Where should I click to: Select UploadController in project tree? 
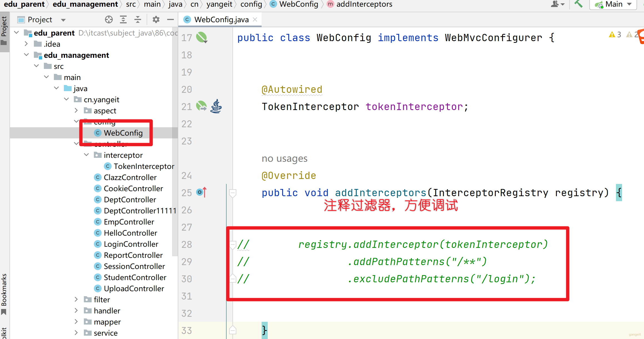(x=129, y=288)
